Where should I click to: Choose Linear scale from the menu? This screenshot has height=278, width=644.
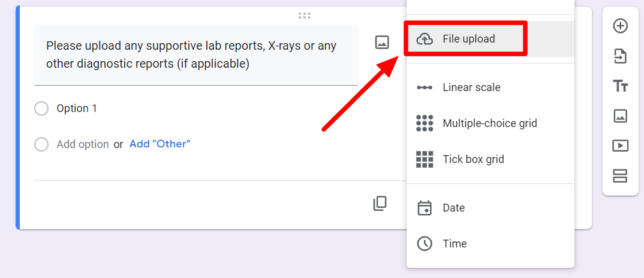(490, 87)
